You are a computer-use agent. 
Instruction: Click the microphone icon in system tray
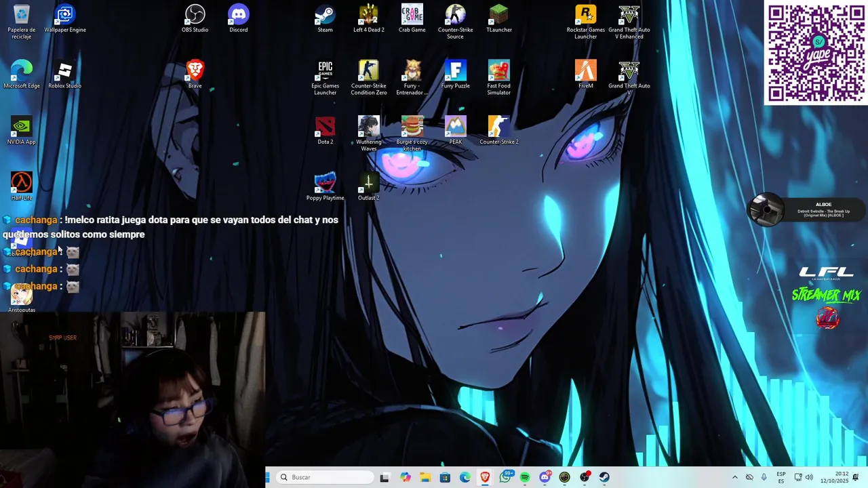click(764, 477)
